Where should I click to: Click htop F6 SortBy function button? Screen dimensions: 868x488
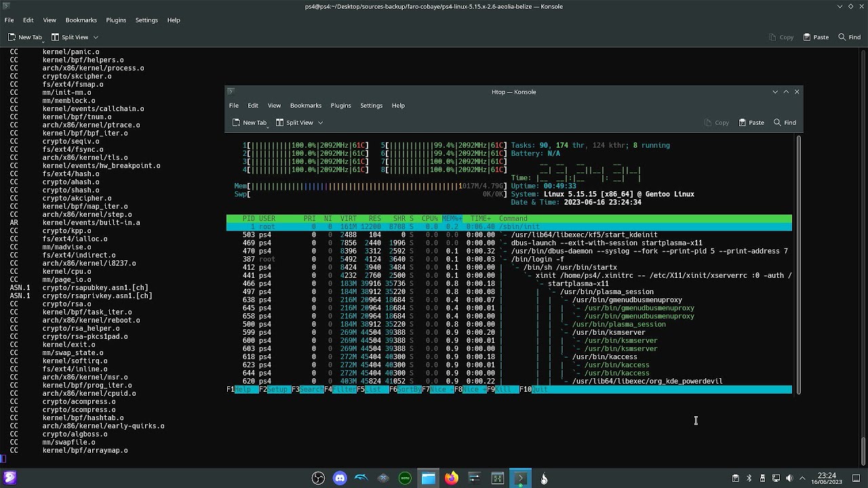[x=406, y=390]
